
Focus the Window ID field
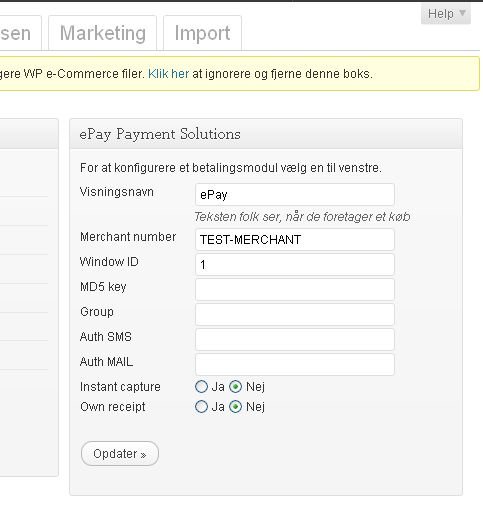click(x=295, y=264)
